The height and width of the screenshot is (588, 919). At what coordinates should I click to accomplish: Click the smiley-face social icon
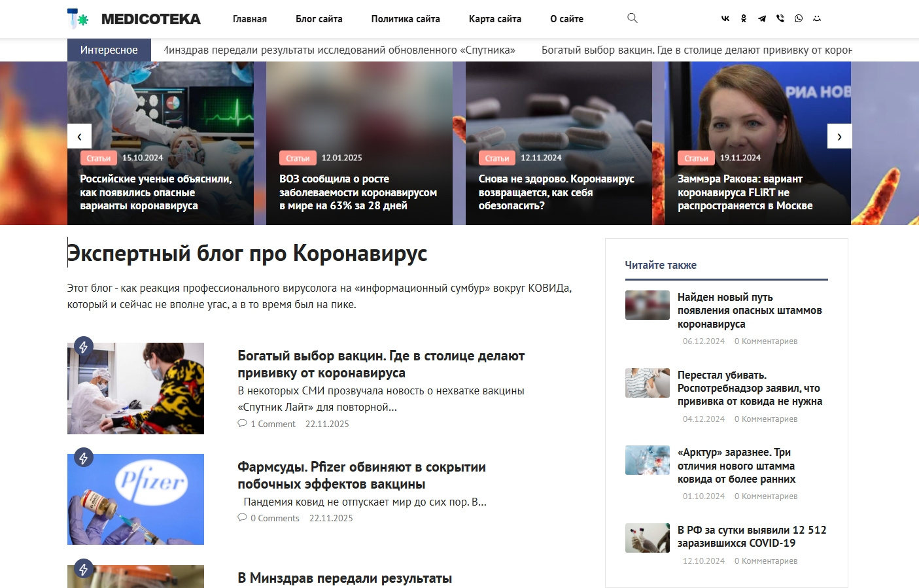(x=817, y=19)
